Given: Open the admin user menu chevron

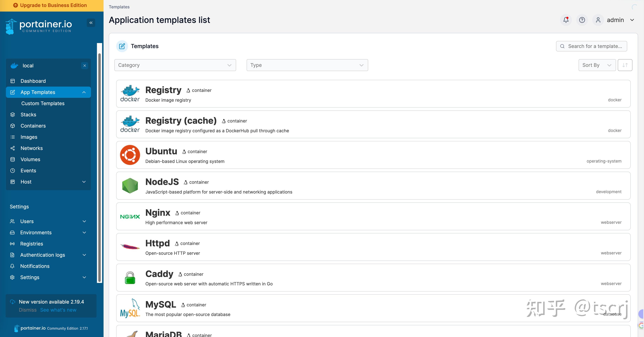Looking at the screenshot, I should [632, 20].
